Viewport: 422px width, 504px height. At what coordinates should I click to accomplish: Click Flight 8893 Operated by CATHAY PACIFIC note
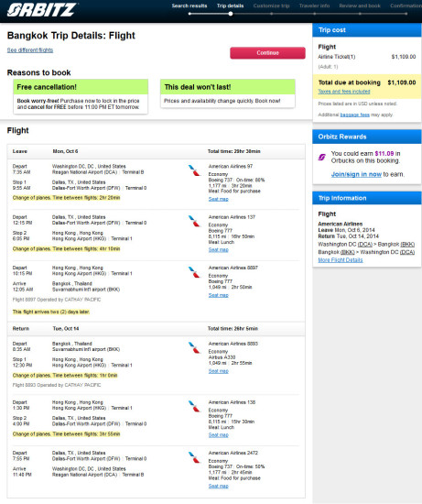[57, 385]
